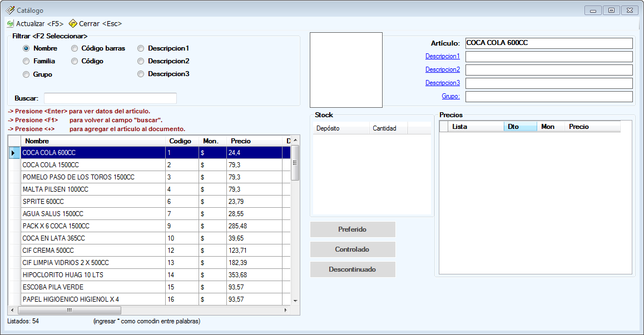Click the Controlado button
The image size is (644, 335).
point(353,249)
